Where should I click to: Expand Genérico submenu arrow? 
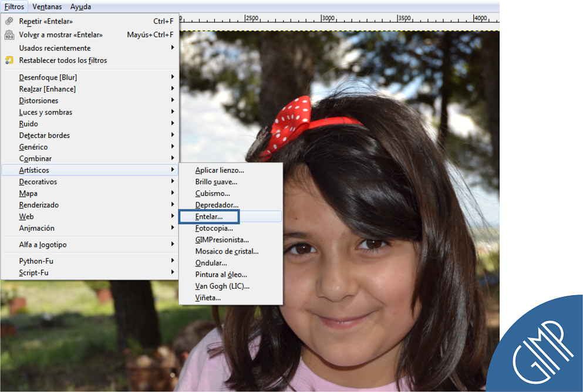[173, 146]
